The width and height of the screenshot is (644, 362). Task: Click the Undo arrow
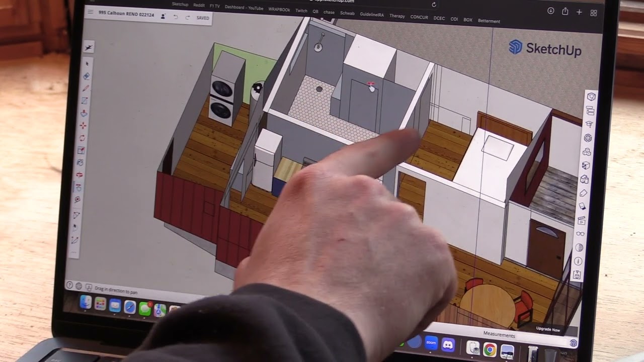click(176, 17)
